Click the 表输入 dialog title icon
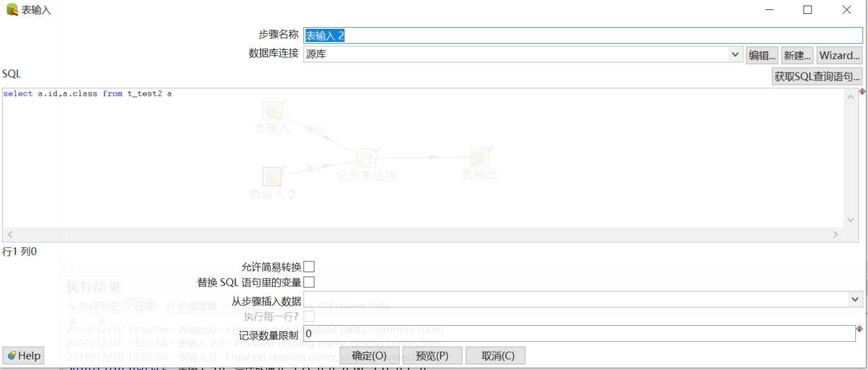This screenshot has height=370, width=868. pyautogui.click(x=12, y=10)
